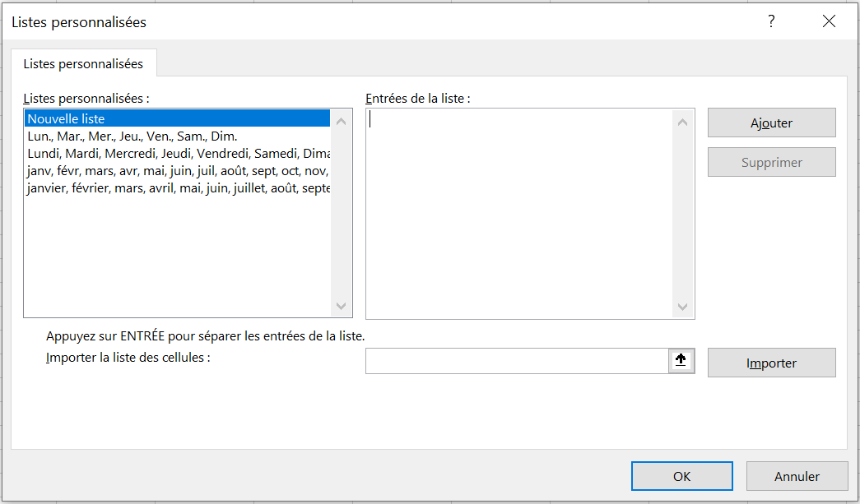
Task: Select the janvier, février, mars list row
Action: [177, 188]
